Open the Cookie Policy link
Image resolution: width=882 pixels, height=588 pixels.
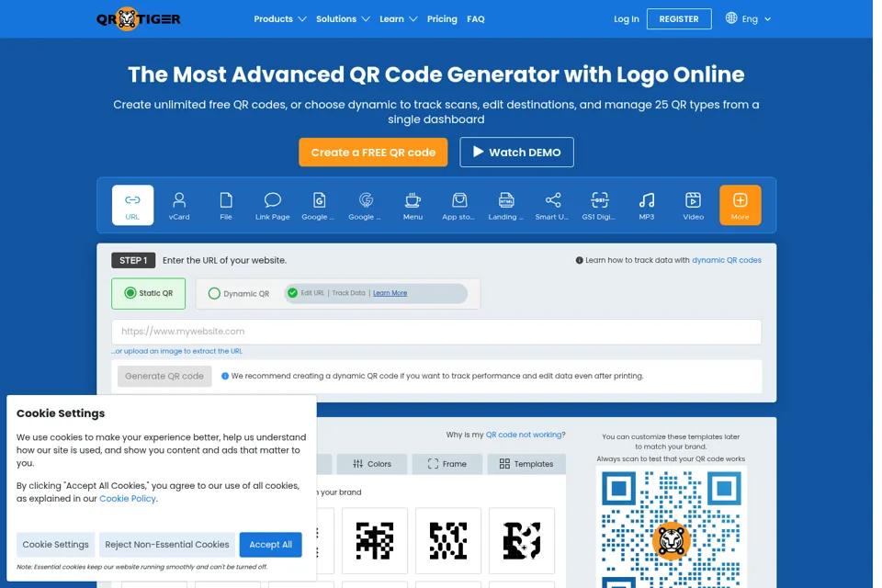tap(128, 499)
